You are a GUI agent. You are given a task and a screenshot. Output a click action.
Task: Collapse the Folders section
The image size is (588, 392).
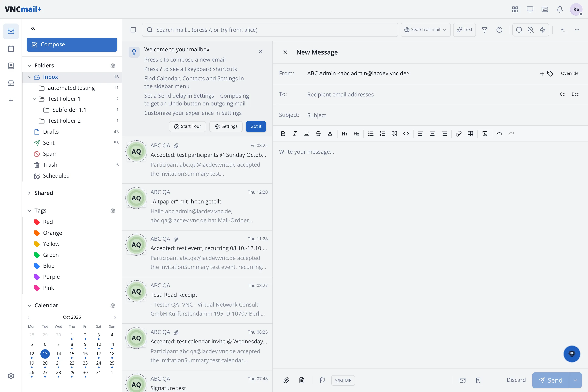click(30, 65)
